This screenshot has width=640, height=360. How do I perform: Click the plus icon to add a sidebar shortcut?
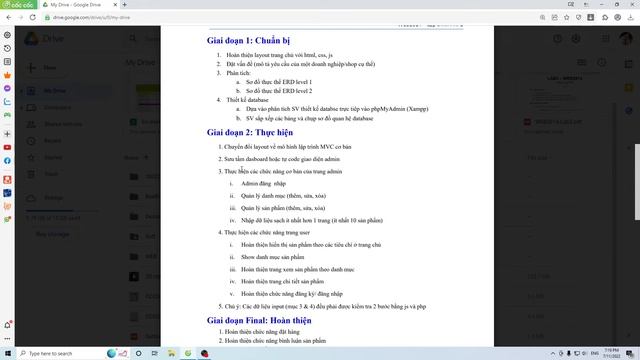(7, 134)
